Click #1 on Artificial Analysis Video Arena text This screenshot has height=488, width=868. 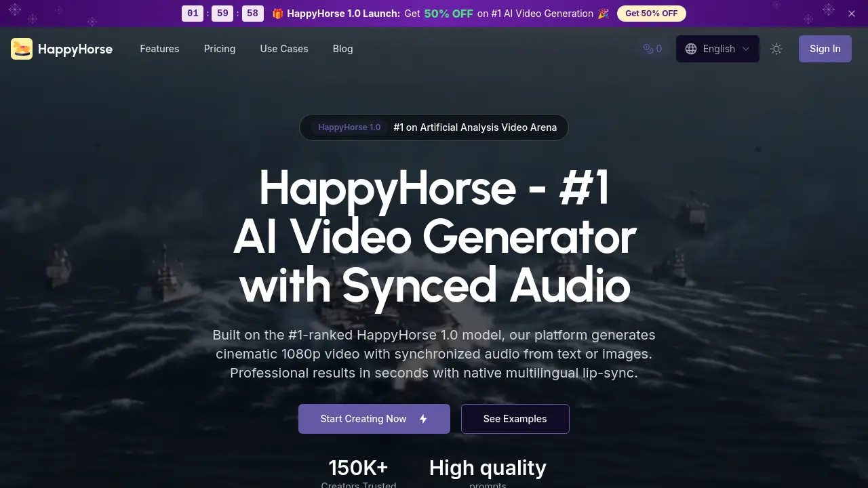click(475, 127)
